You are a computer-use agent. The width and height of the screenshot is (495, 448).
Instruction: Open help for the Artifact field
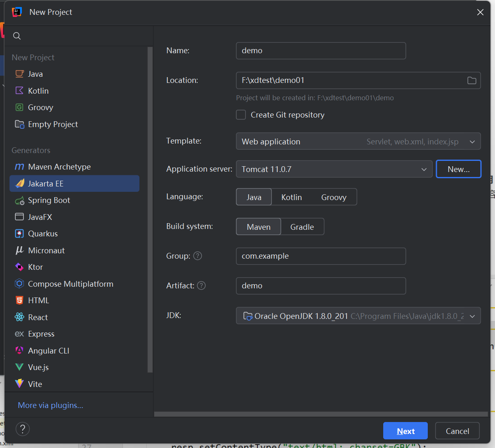(201, 285)
